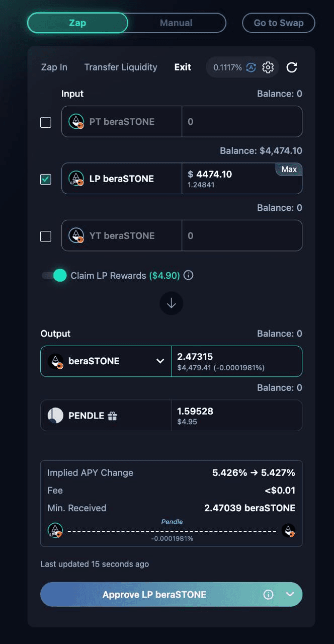
Task: Uncheck the LP beraSTONE checkbox
Action: point(45,179)
